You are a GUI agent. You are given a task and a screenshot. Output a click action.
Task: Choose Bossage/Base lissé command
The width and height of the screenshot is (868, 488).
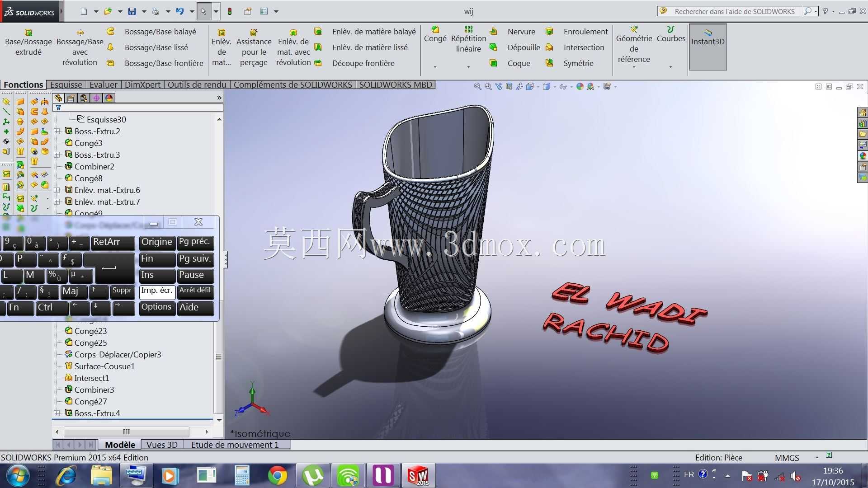[147, 47]
